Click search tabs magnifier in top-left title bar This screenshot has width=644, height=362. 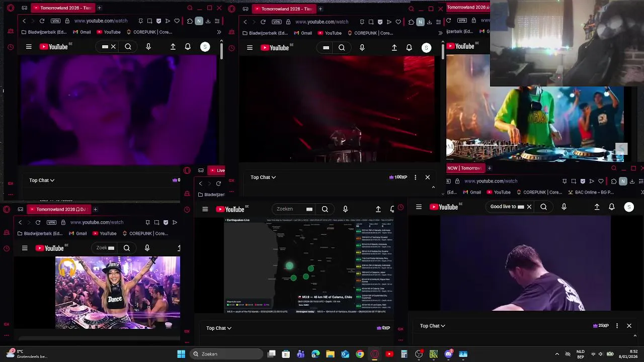[190, 8]
